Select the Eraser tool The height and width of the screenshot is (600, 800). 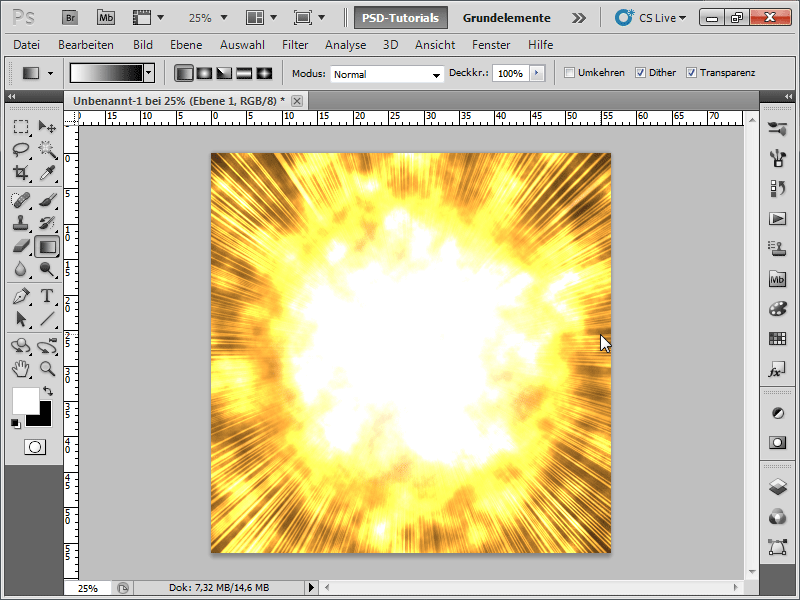[x=21, y=246]
